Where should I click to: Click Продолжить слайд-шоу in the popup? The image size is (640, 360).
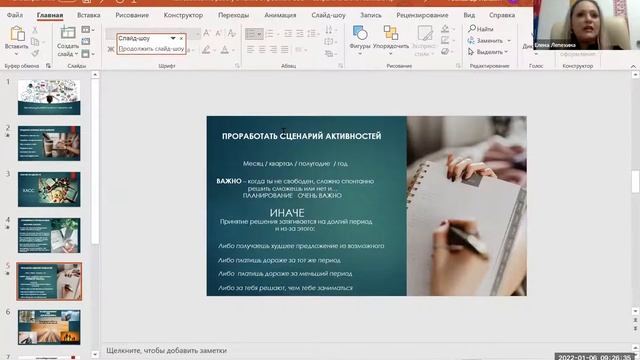(151, 49)
